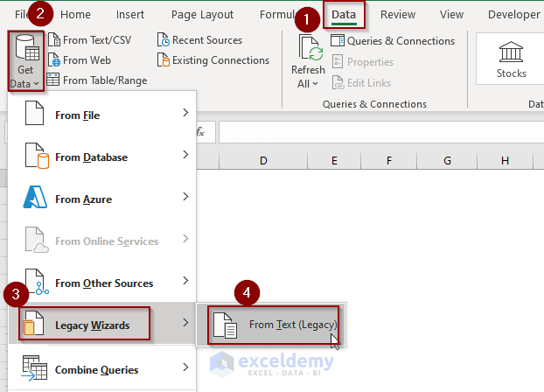544x392 pixels.
Task: Expand the From Other Sources submenu chevron
Action: [185, 281]
